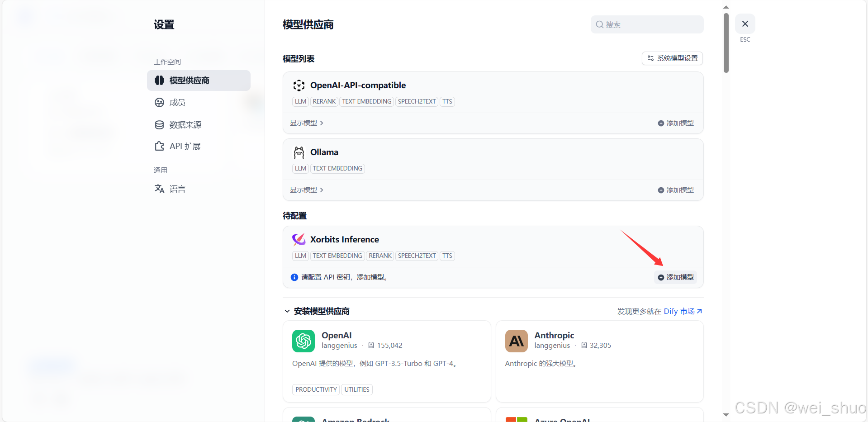Click the API 扩展 puzzle icon
The width and height of the screenshot is (868, 422).
tap(159, 147)
